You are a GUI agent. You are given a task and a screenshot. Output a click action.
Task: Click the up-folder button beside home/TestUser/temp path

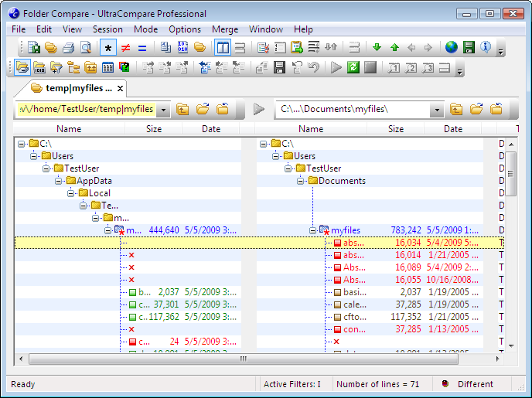coord(182,109)
